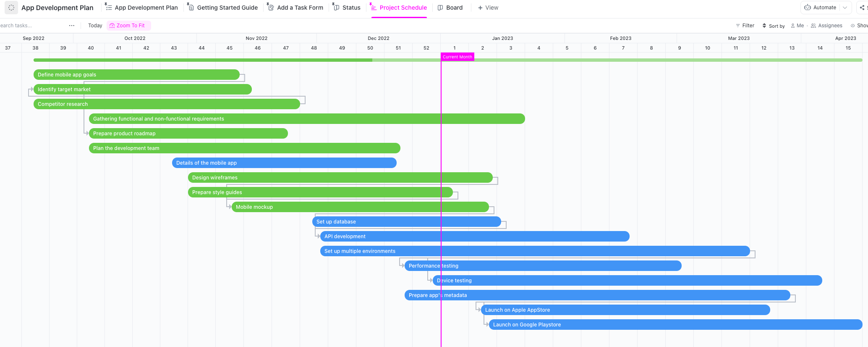Select the API development task bar

click(474, 237)
